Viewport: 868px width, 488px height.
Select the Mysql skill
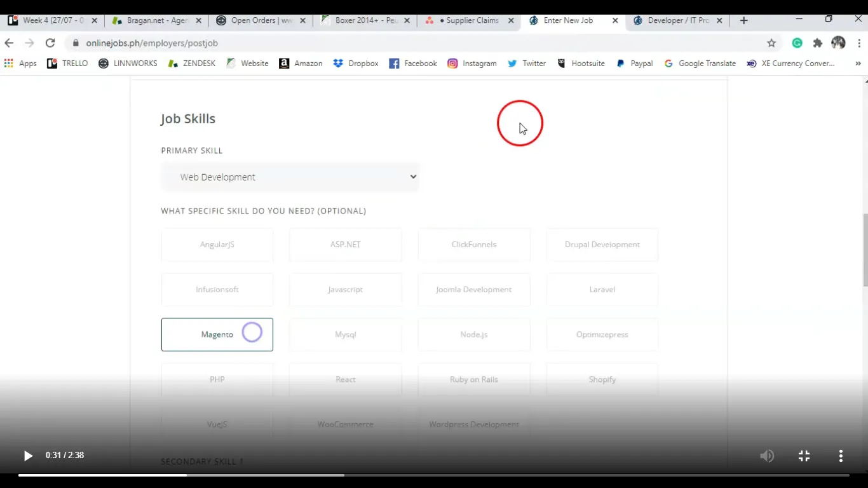pos(346,334)
